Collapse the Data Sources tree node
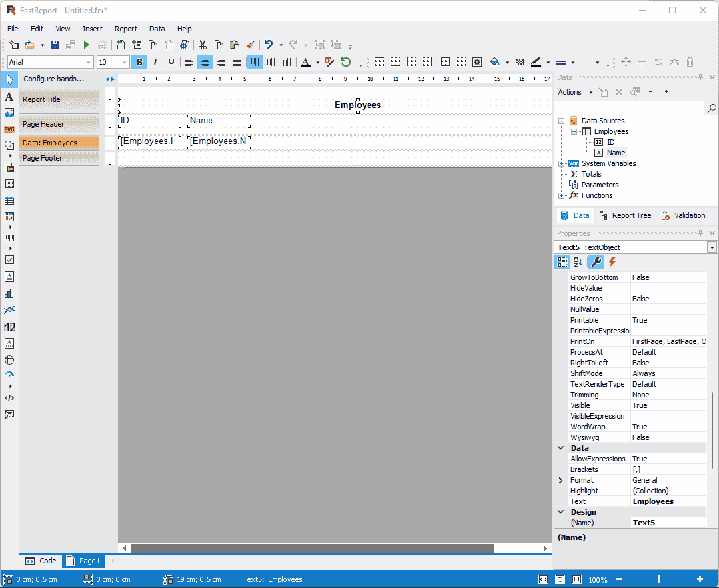 click(x=561, y=121)
